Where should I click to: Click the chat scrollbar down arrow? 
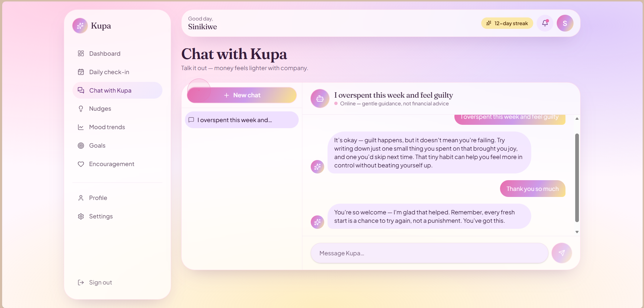(x=577, y=232)
